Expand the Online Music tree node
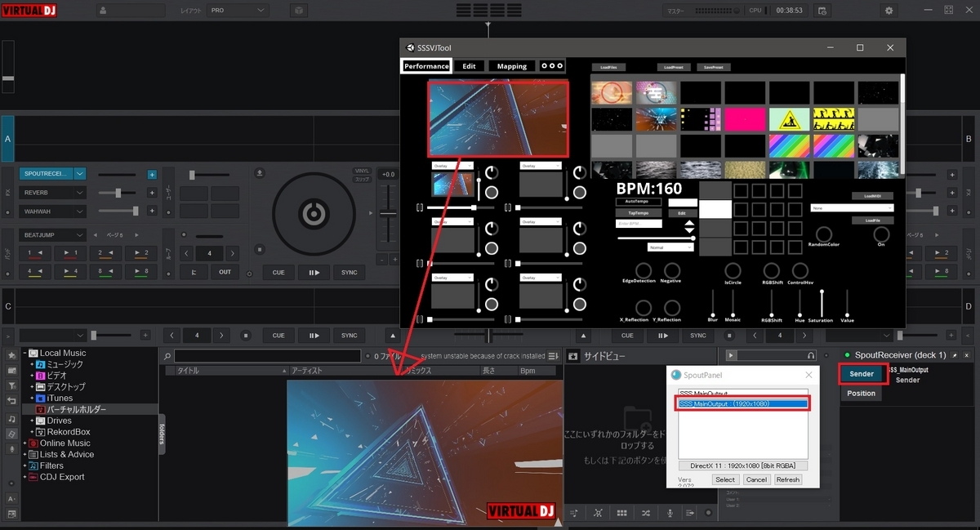 pyautogui.click(x=24, y=443)
